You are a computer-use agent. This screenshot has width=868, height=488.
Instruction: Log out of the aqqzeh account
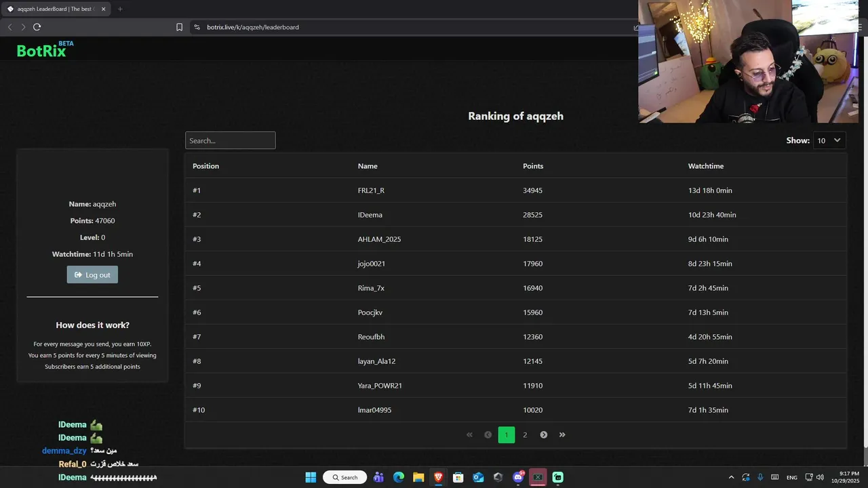pyautogui.click(x=92, y=274)
